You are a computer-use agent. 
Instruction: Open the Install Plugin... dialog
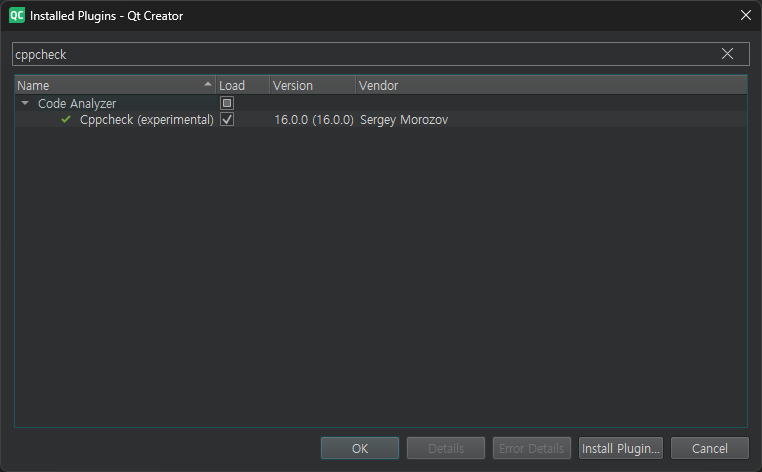(x=621, y=448)
